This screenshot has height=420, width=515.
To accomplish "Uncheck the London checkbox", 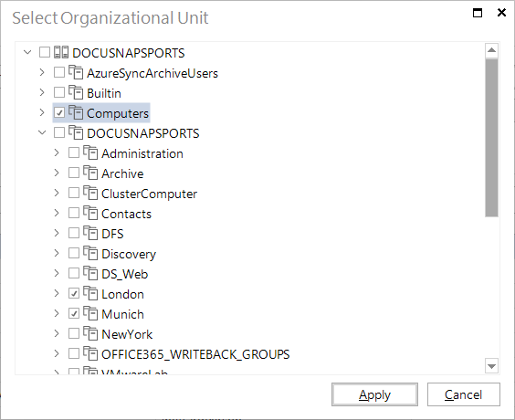I will click(x=74, y=293).
